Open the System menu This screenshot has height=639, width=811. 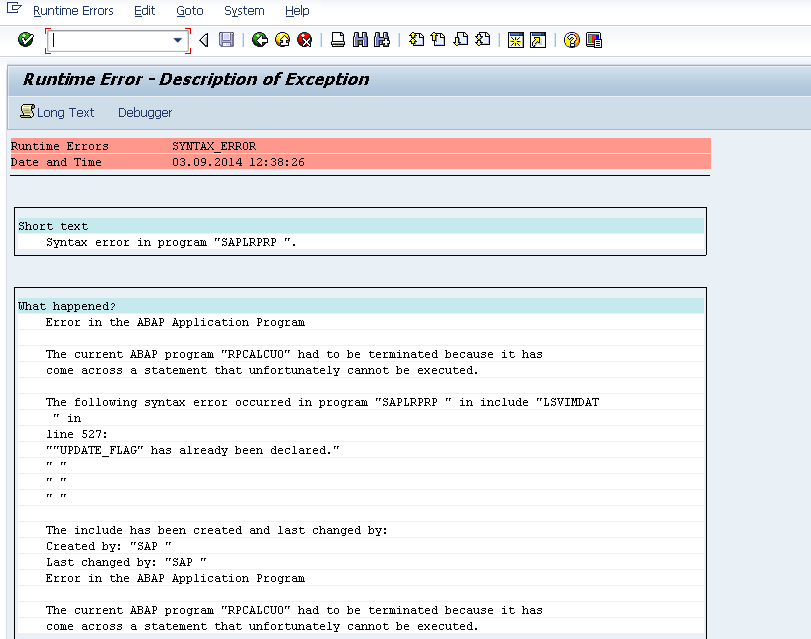[x=244, y=11]
